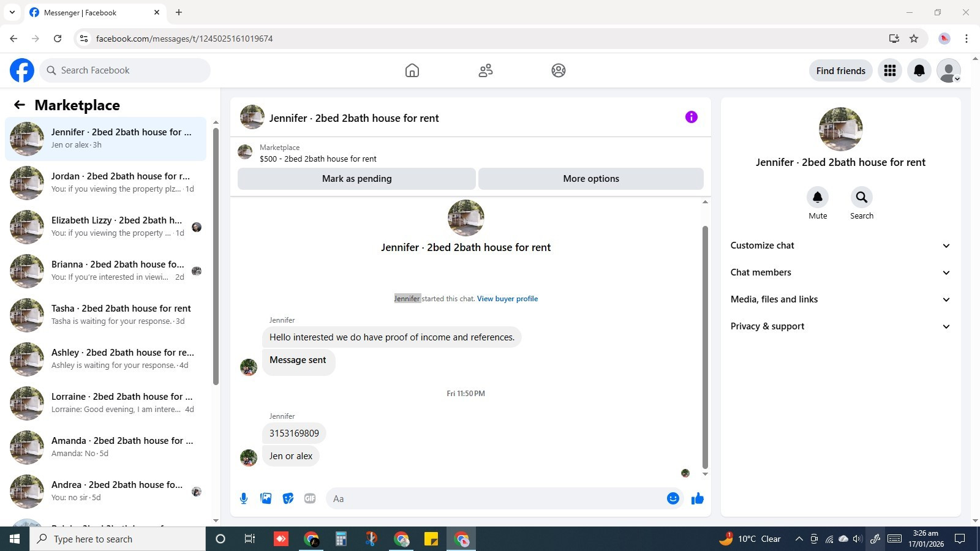This screenshot has width=980, height=551.
Task: Choose a GIF icon
Action: [310, 498]
